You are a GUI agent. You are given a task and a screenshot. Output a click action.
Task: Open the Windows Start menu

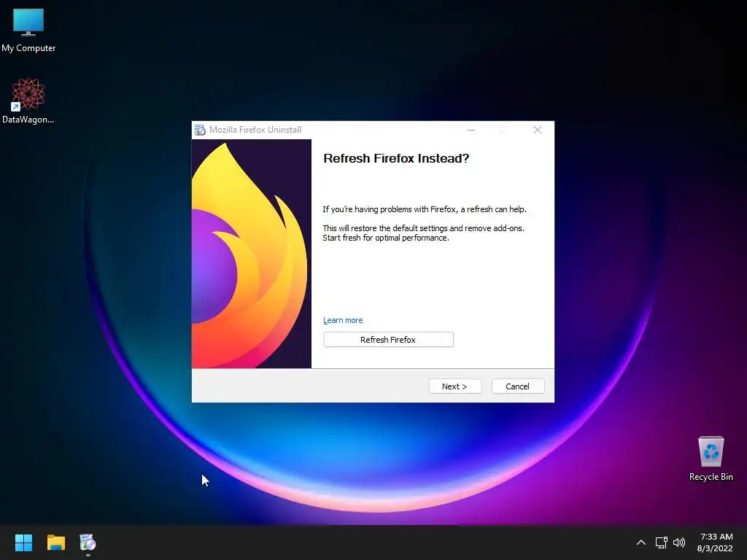pos(23,542)
